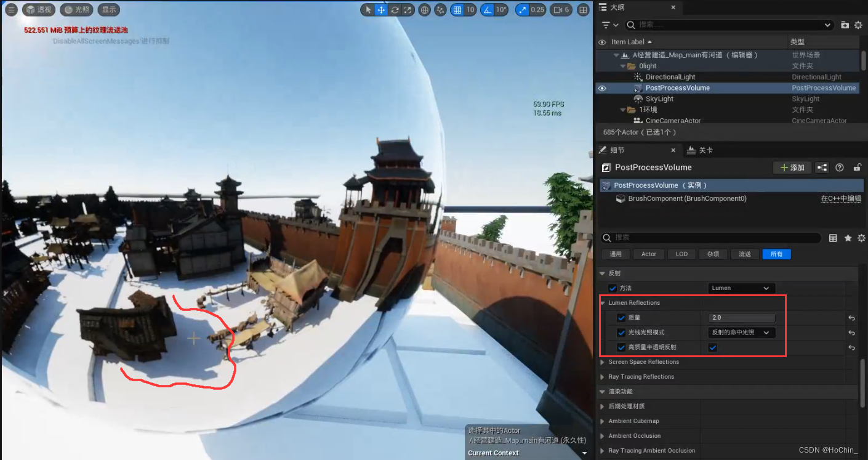
Task: Disable the 质量 checkbox under Lumen Reflections
Action: (621, 317)
